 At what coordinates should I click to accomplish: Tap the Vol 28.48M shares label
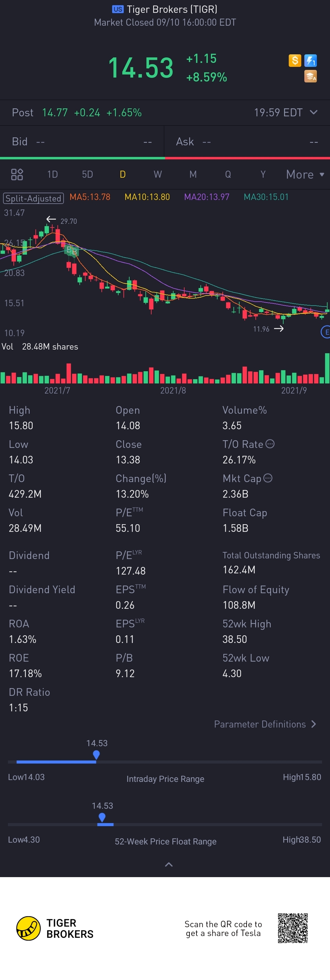40,347
